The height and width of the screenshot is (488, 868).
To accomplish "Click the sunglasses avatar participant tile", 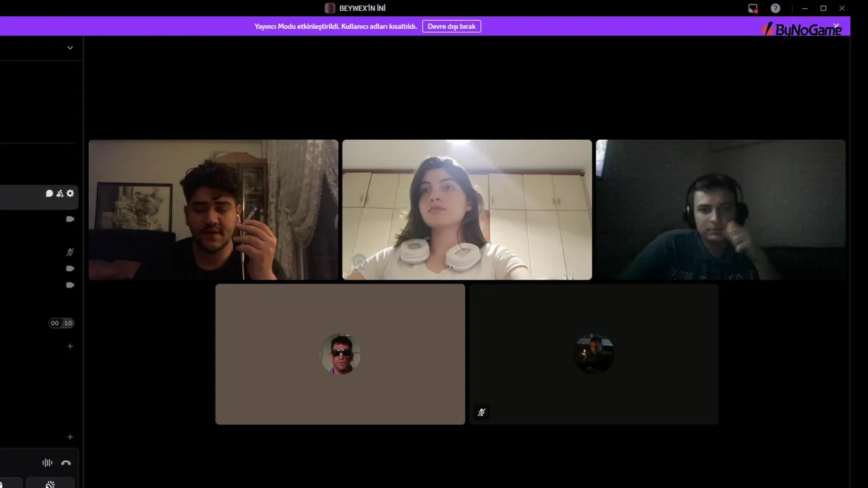I will point(340,354).
